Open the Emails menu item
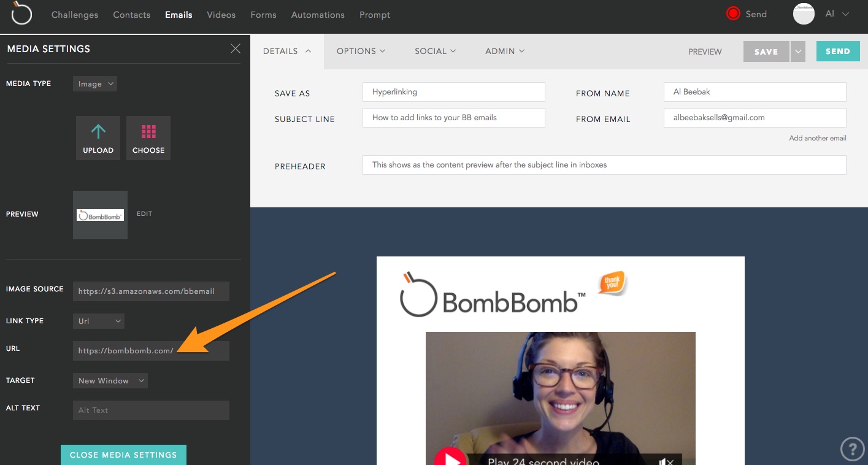 [x=179, y=15]
